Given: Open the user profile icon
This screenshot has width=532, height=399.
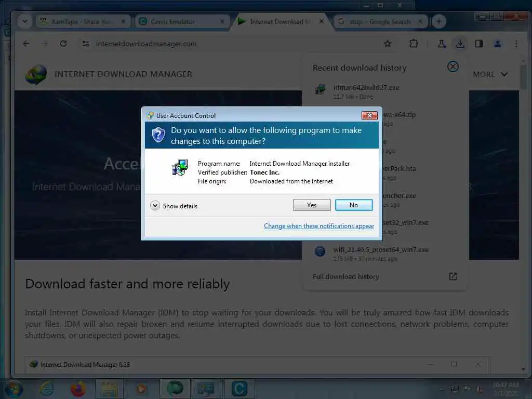Looking at the screenshot, I should 497,44.
